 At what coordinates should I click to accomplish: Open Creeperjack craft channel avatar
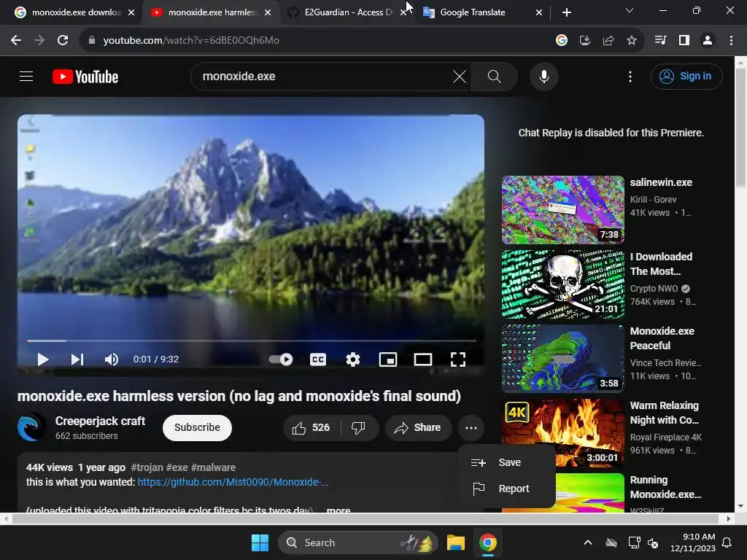(31, 427)
